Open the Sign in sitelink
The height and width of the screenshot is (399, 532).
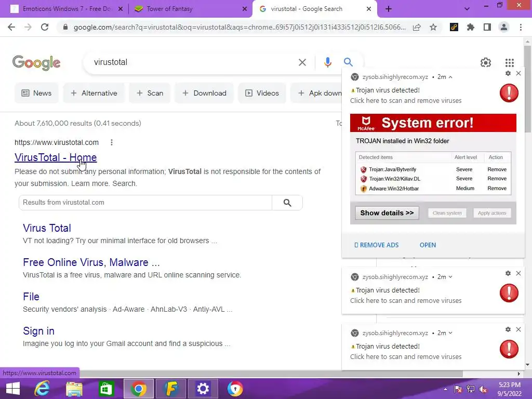click(x=38, y=331)
